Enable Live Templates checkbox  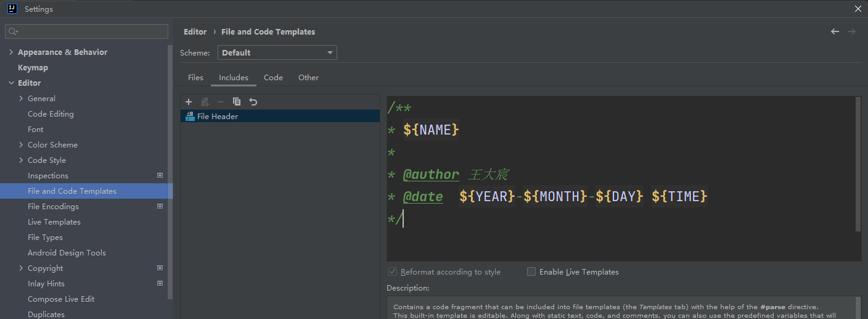(x=531, y=271)
